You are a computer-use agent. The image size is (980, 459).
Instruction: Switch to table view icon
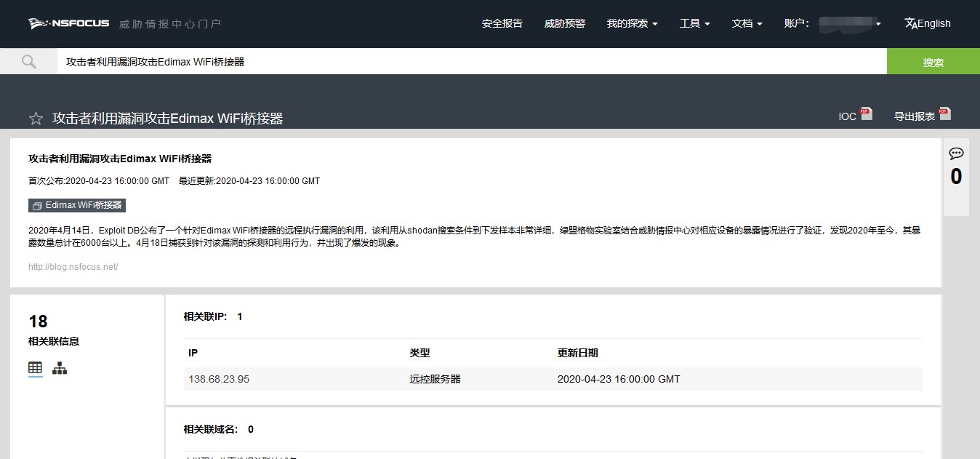(36, 368)
